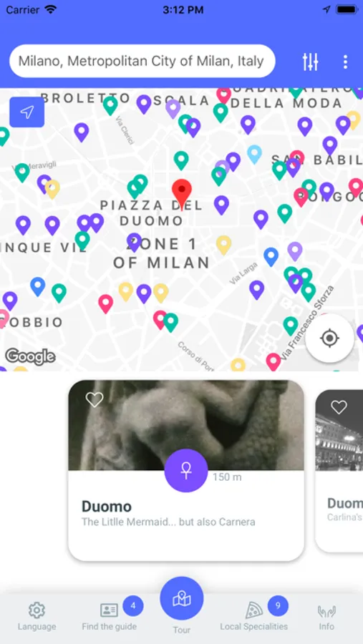Select the red map pin near Piazza del Duomo

coord(182,193)
